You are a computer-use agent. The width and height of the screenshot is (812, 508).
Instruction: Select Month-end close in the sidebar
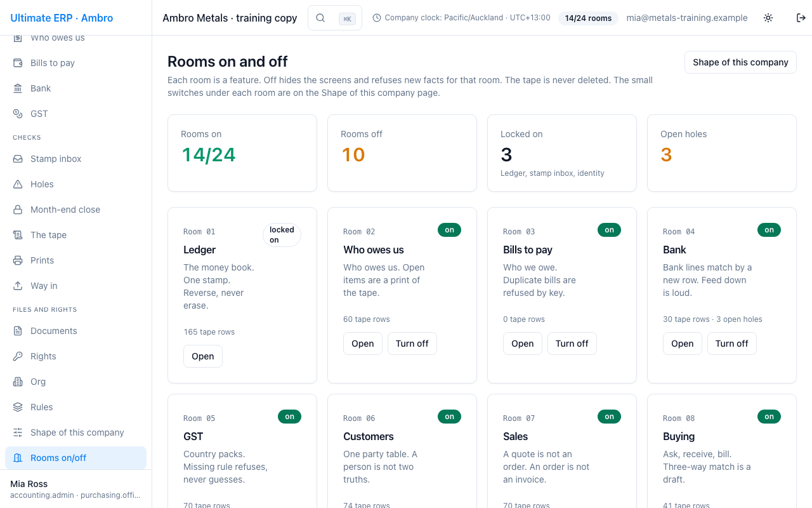pyautogui.click(x=75, y=210)
